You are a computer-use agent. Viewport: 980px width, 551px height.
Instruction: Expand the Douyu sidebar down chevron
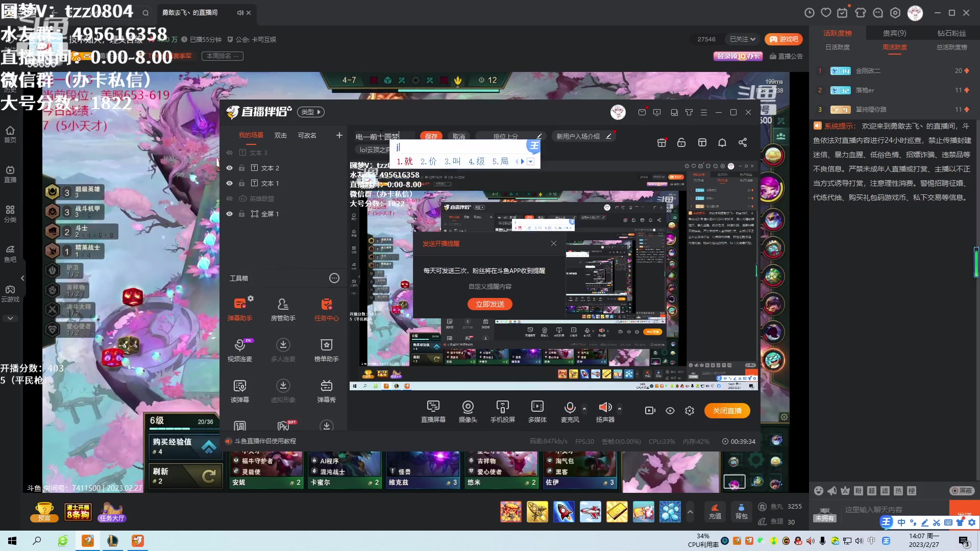pyautogui.click(x=10, y=318)
